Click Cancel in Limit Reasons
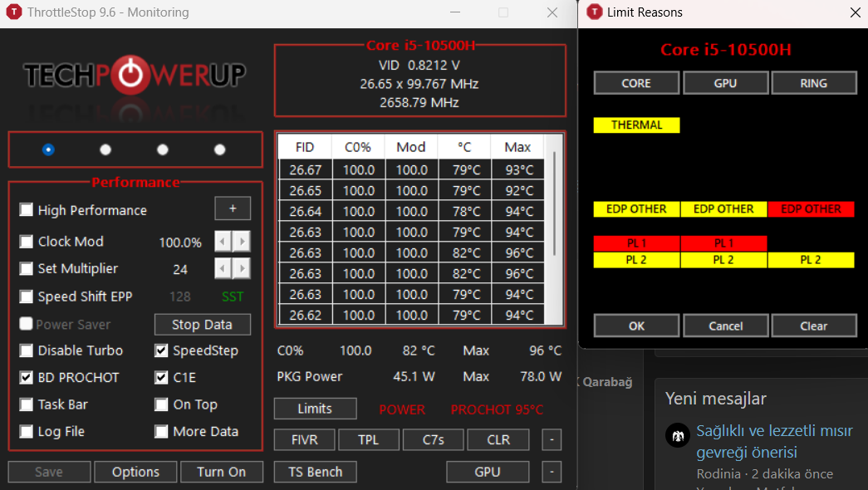 pyautogui.click(x=726, y=326)
